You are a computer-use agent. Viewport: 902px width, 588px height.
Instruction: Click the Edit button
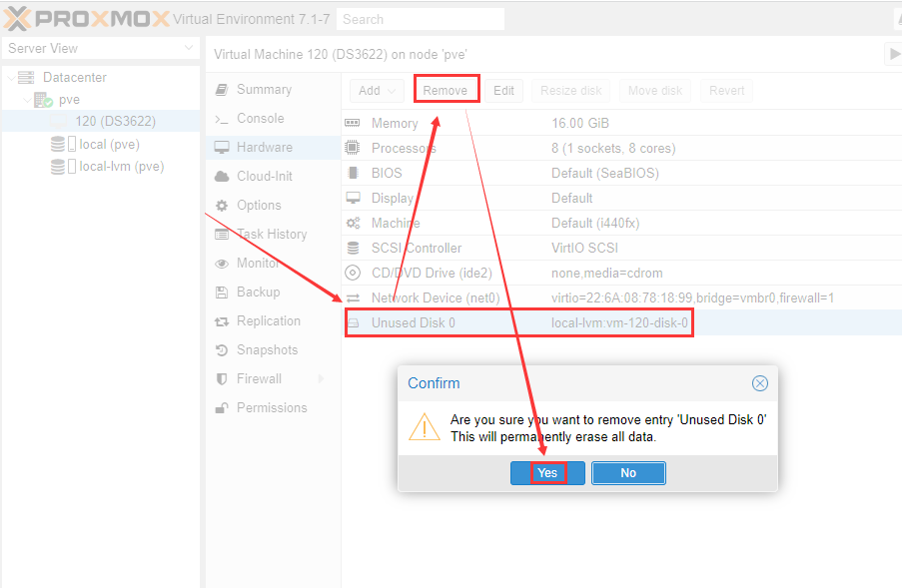pos(503,90)
